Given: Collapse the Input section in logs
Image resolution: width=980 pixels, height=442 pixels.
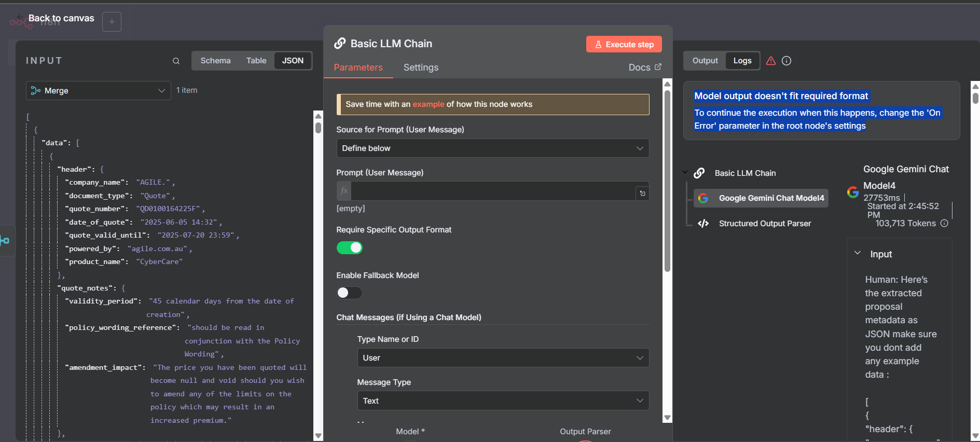Looking at the screenshot, I should (858, 253).
